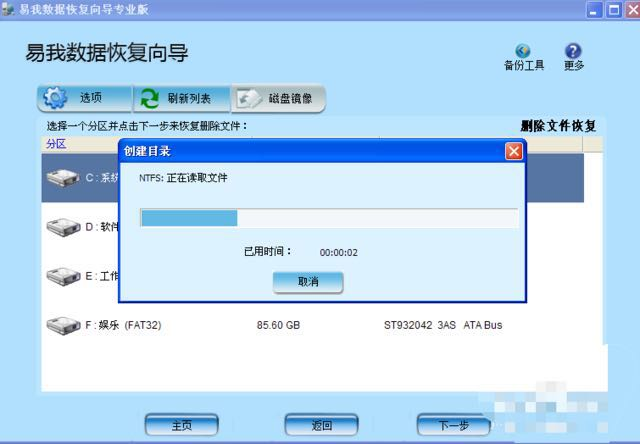Click the 更多 label text

574,65
